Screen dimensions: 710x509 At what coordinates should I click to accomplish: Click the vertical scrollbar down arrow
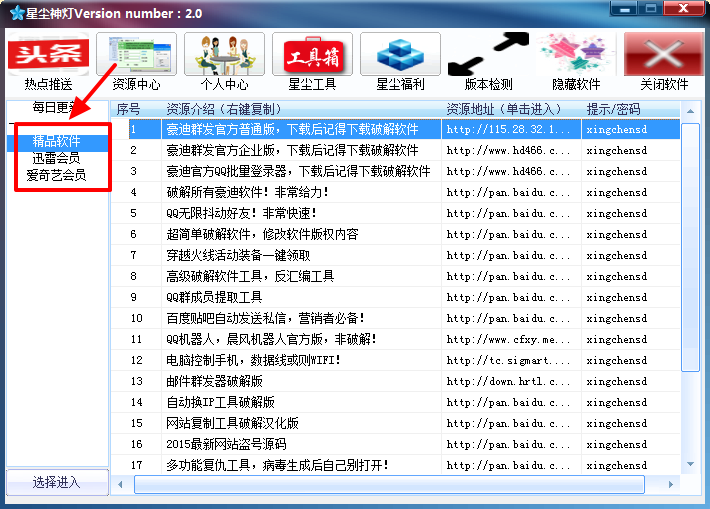(691, 464)
